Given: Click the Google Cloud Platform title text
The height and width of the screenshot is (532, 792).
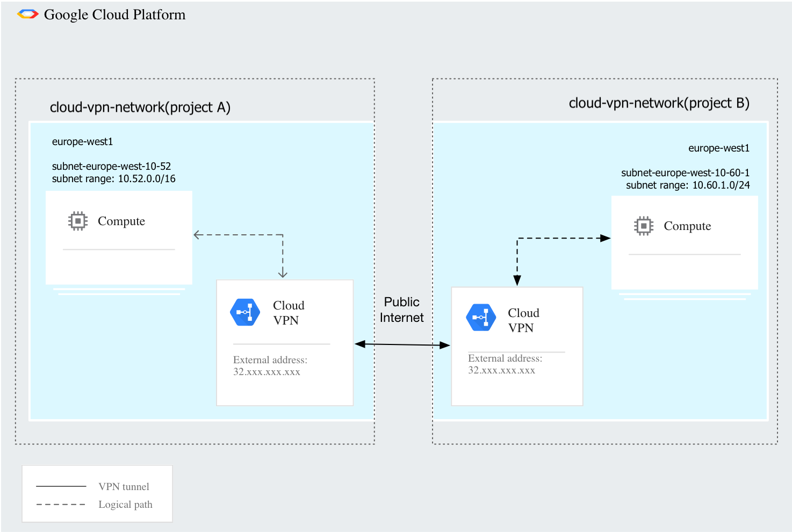Looking at the screenshot, I should click(114, 15).
